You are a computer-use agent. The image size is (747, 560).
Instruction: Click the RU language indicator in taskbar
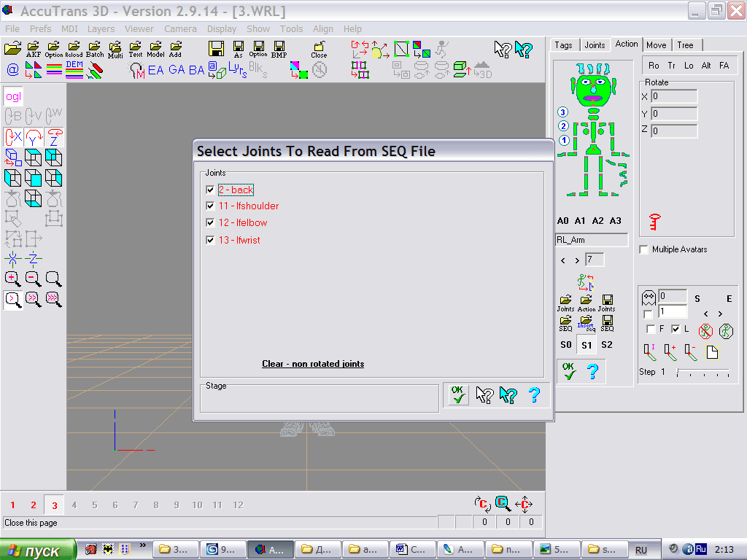point(640,550)
